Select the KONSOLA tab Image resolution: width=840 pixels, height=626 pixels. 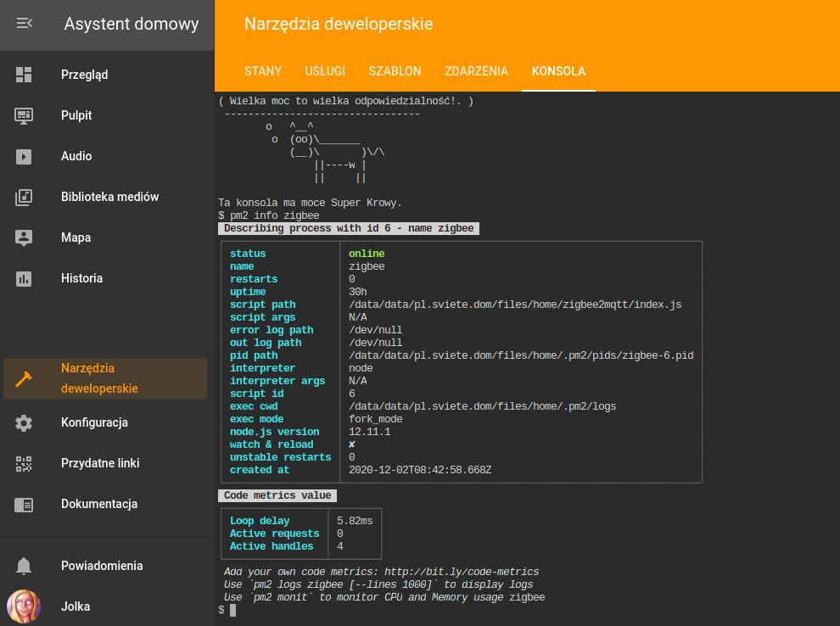pos(558,71)
